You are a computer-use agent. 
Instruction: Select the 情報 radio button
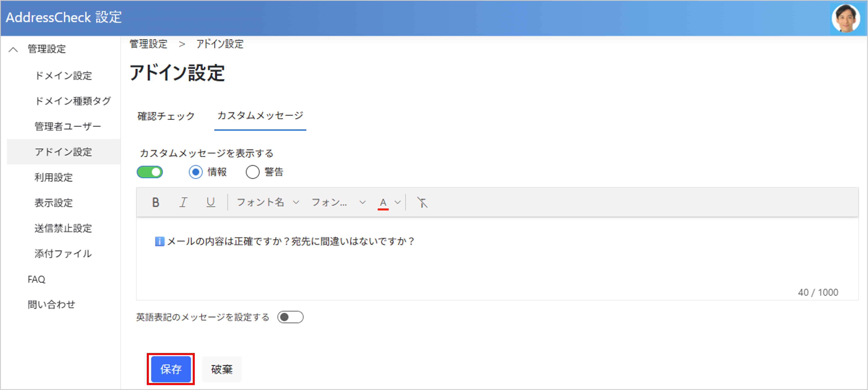click(x=196, y=172)
